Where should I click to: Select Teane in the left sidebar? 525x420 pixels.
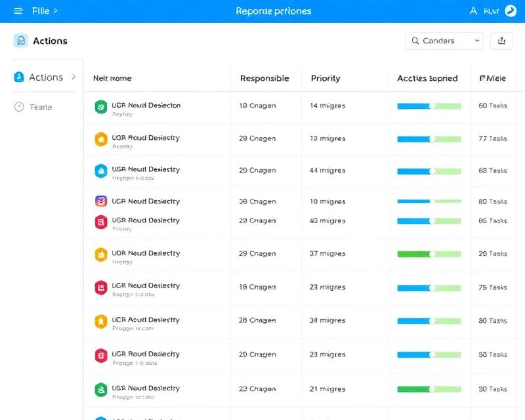pos(41,107)
